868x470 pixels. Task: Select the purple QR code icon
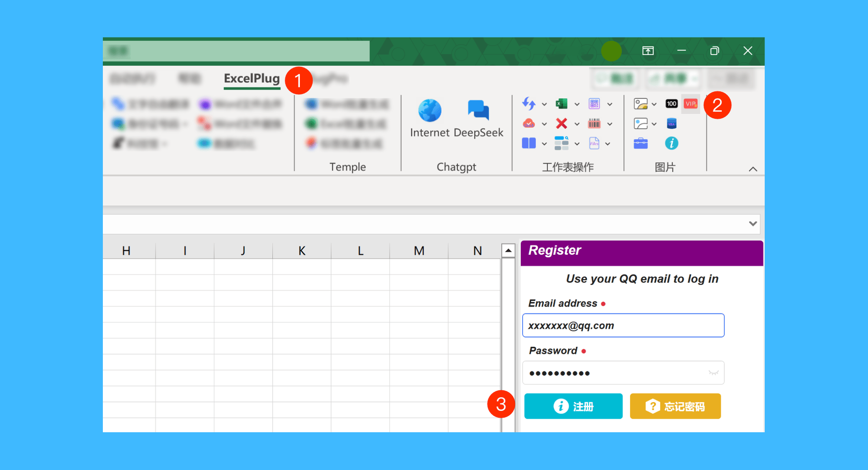tap(594, 104)
